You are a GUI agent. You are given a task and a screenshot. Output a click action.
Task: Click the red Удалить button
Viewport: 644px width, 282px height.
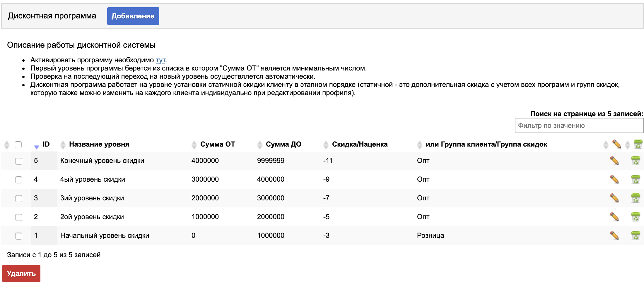[x=21, y=273]
